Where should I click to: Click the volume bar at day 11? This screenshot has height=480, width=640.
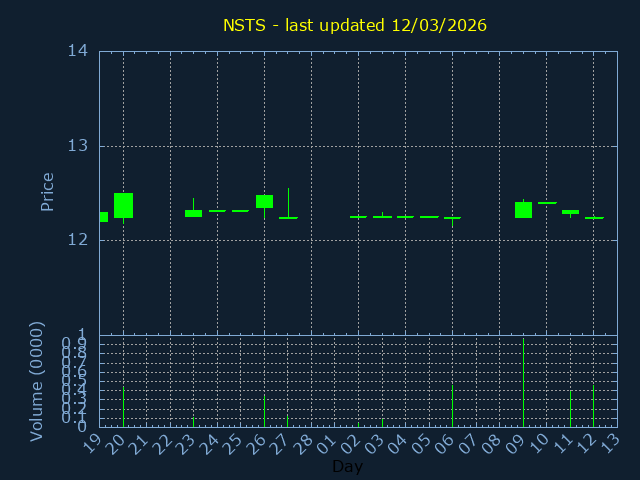pyautogui.click(x=570, y=408)
